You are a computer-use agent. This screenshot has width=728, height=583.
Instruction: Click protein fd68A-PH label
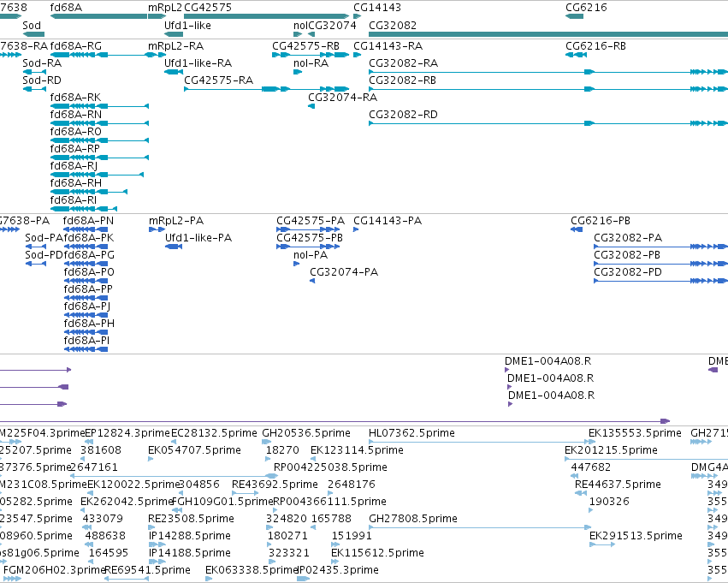89,324
